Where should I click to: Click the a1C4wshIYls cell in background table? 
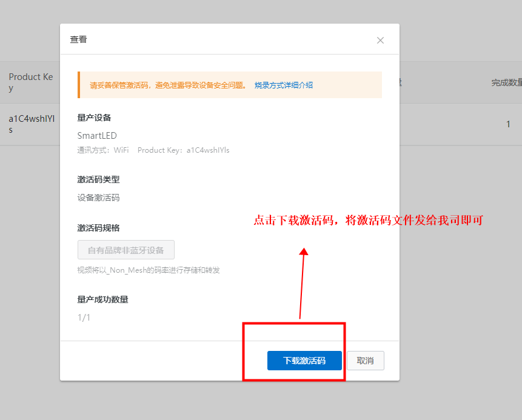(32, 124)
